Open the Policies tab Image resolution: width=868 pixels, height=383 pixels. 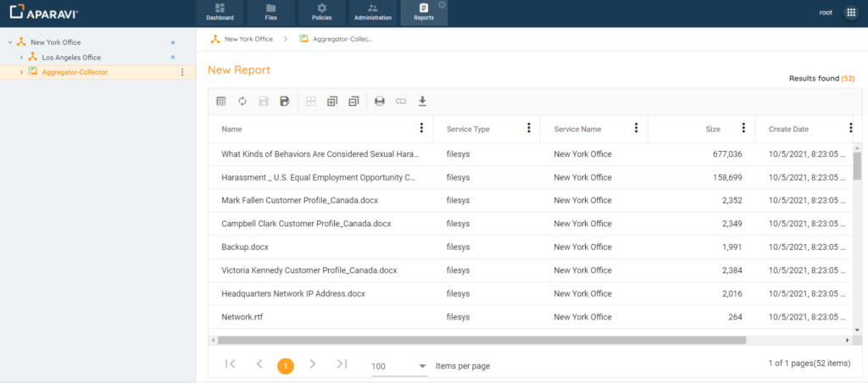click(321, 13)
